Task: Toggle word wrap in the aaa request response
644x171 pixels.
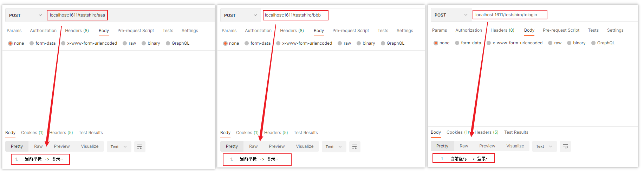Action: [x=140, y=147]
